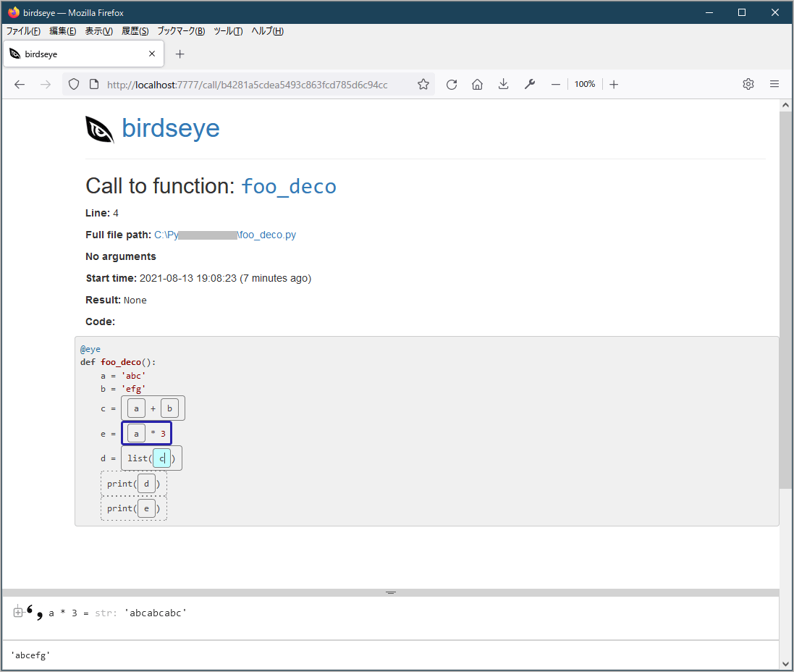
Task: Reset zoom level at 100%
Action: click(x=585, y=84)
